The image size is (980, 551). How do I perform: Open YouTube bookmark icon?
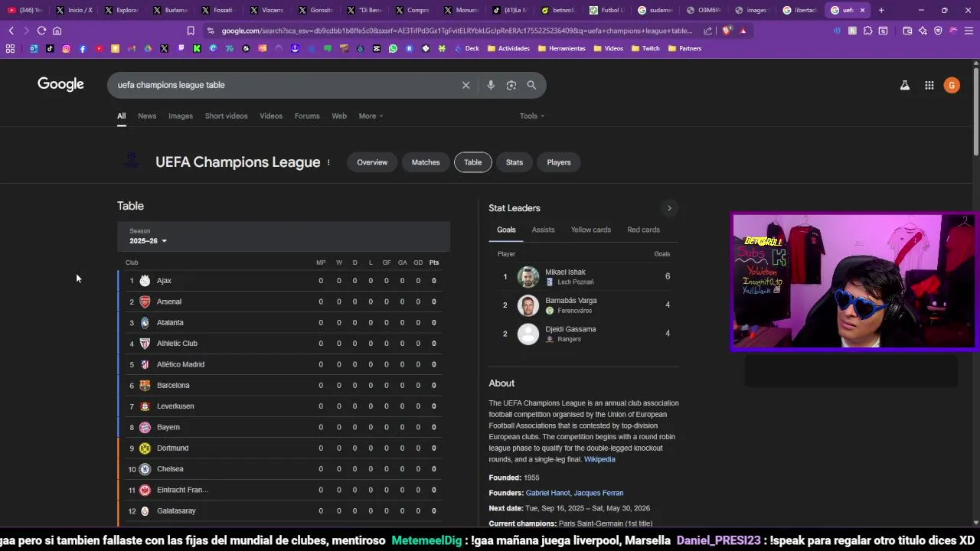click(x=99, y=48)
